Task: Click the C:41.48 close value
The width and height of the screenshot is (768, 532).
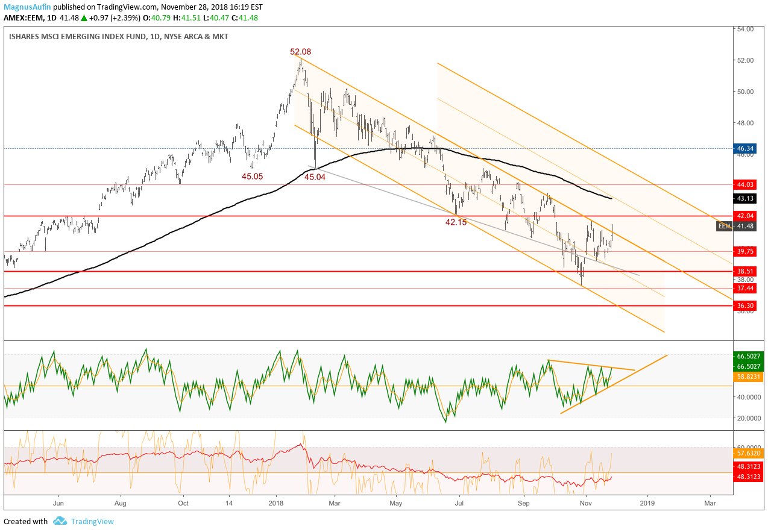Action: [x=244, y=18]
